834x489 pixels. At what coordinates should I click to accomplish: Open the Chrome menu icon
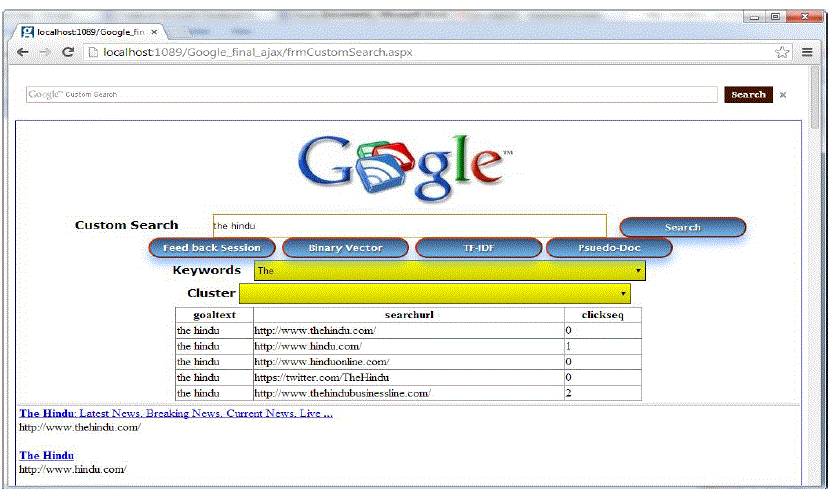(806, 52)
